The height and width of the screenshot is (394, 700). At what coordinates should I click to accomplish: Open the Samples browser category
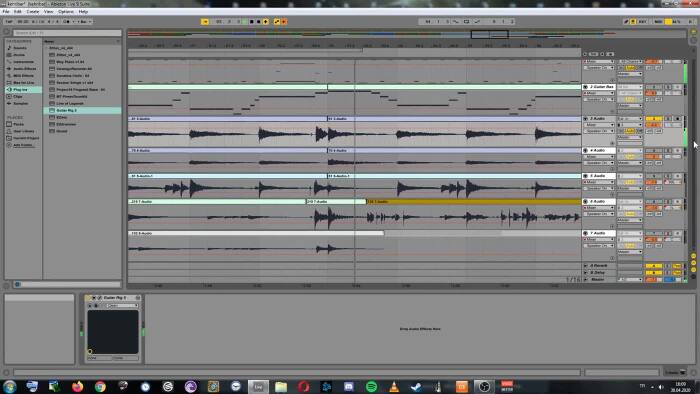tap(21, 104)
